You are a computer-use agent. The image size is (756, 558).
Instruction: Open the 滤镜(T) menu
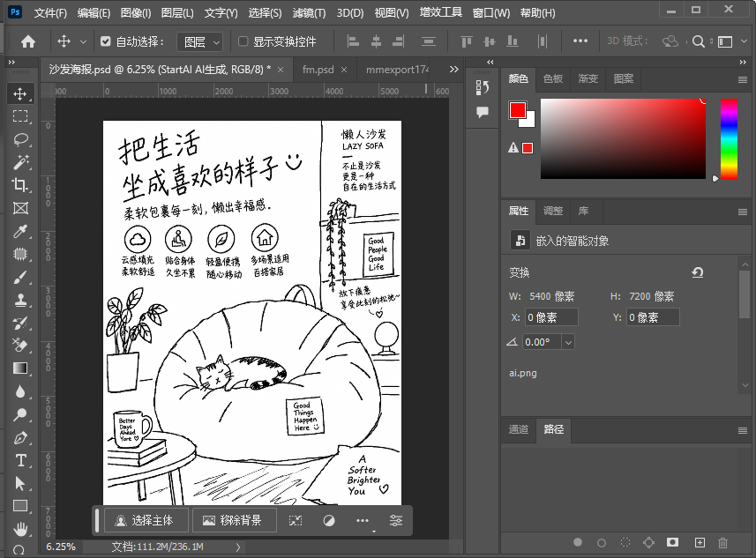coord(309,13)
